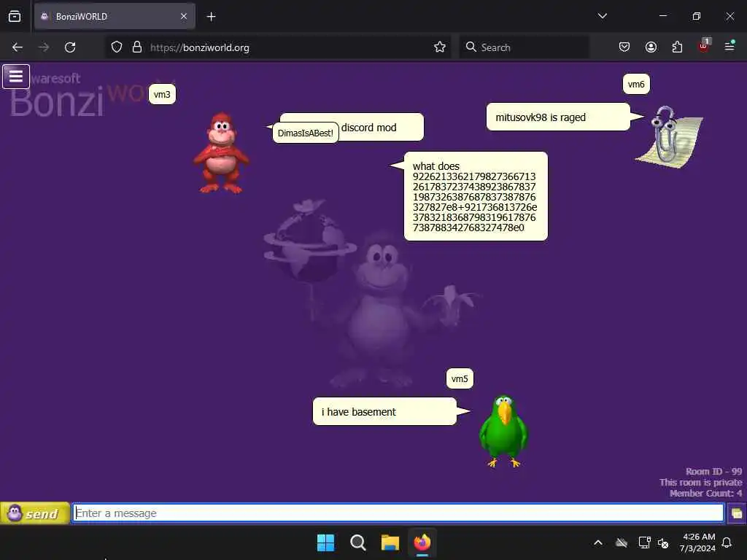Open Save to Pocket icon
Screen dimensions: 747x560
(624, 47)
